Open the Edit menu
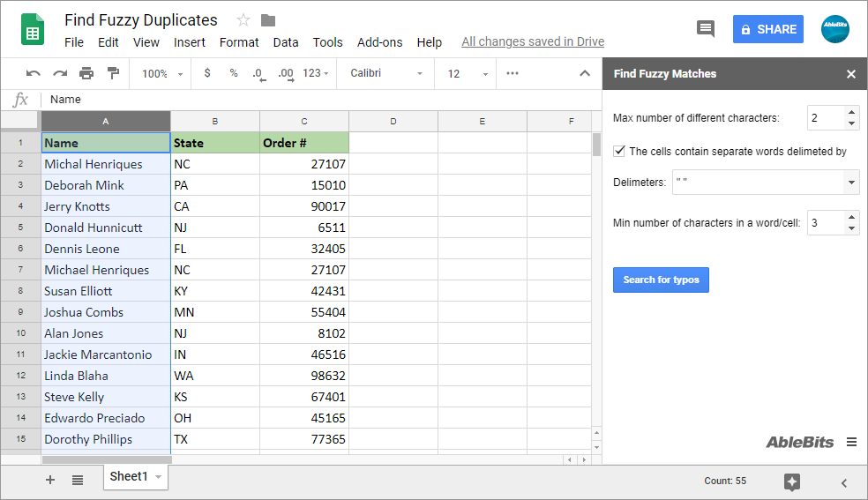 tap(108, 42)
